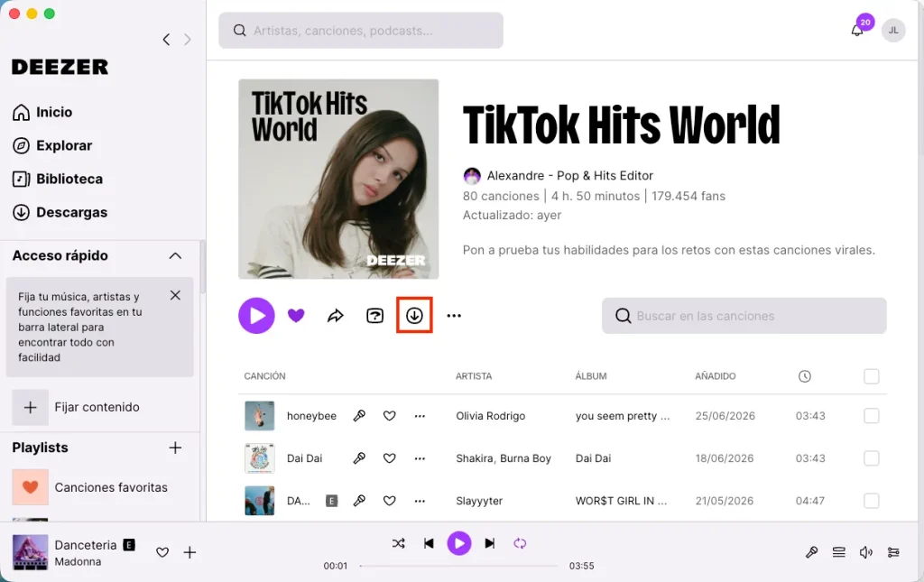Open more options for honeybee
This screenshot has width=924, height=582.
(420, 416)
